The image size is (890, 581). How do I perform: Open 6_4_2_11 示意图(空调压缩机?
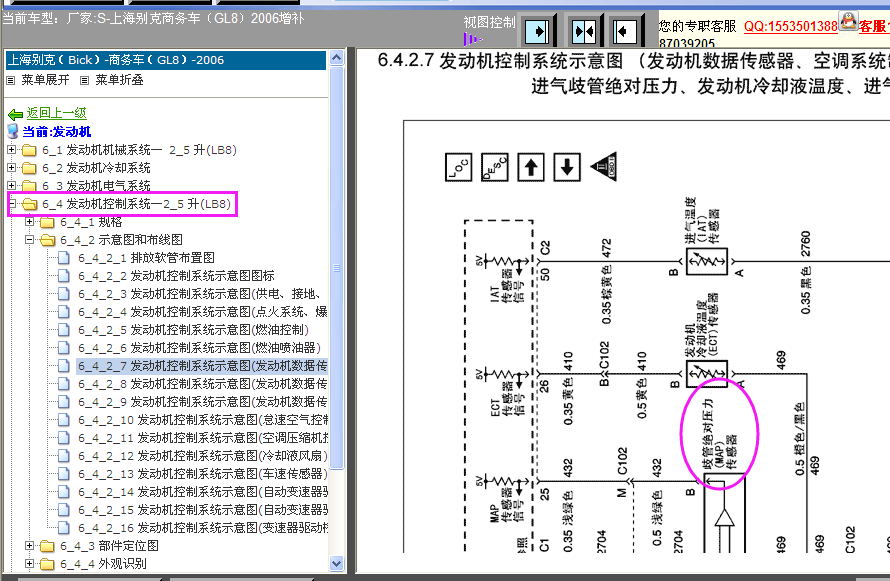203,438
